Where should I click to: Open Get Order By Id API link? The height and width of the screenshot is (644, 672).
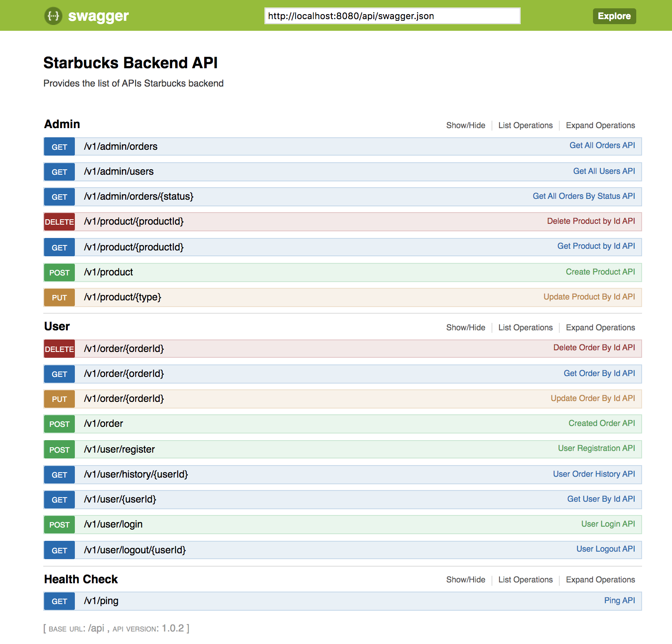tap(599, 373)
